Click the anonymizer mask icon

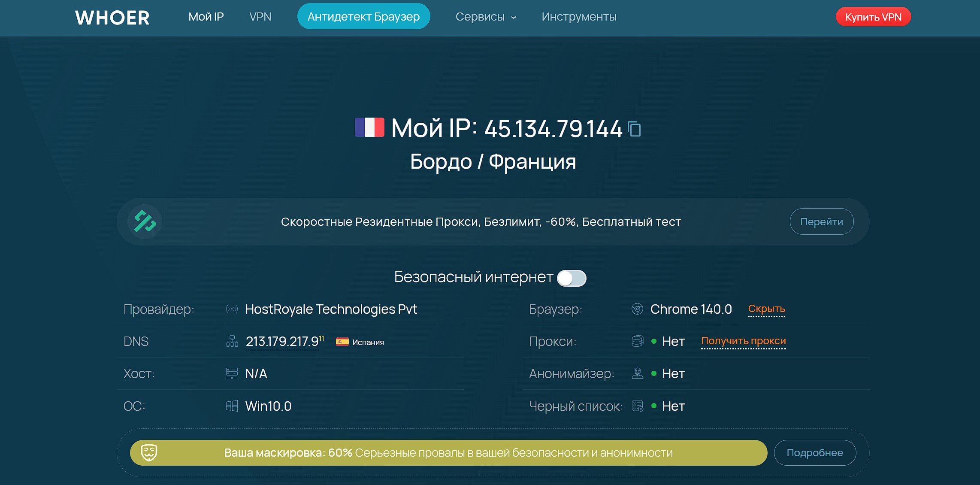pos(638,373)
